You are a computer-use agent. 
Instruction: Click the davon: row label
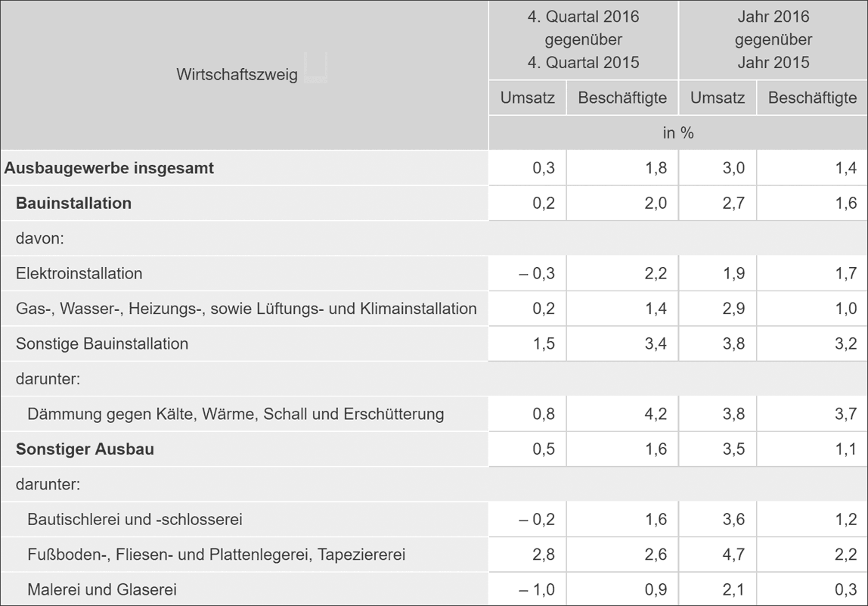40,239
